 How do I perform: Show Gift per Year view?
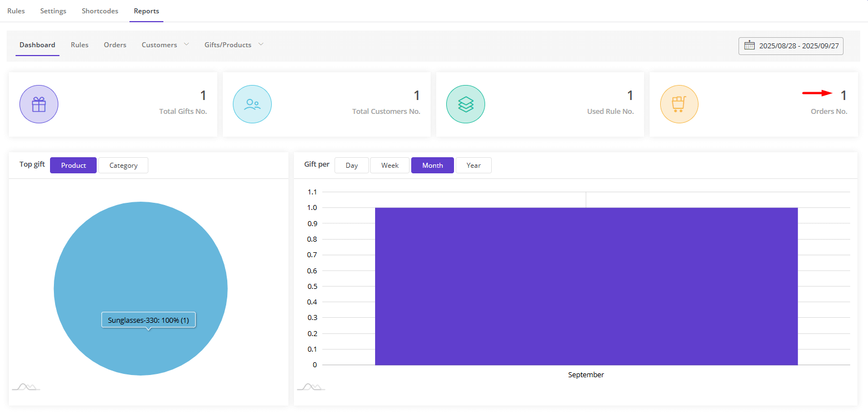[x=473, y=166]
